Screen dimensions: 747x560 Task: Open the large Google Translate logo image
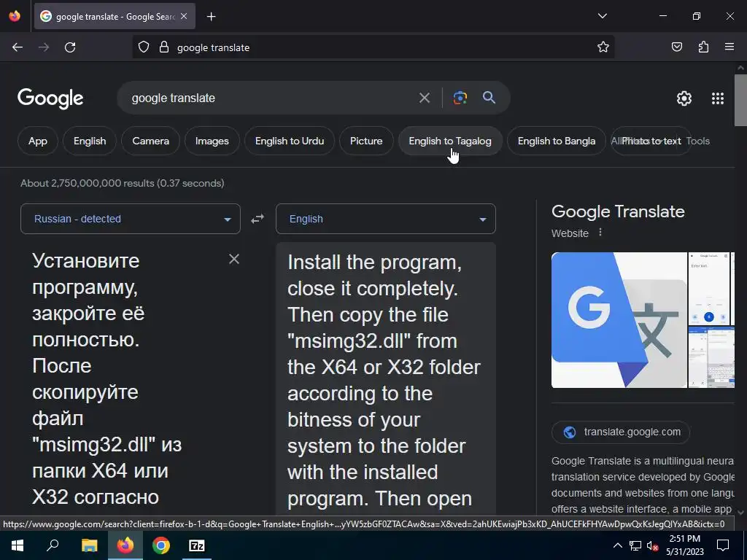point(619,320)
